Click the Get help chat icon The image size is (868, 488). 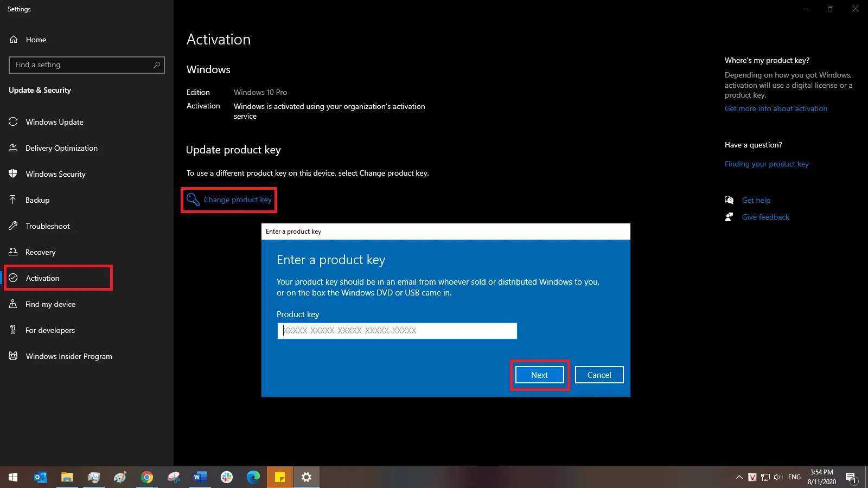coord(729,200)
